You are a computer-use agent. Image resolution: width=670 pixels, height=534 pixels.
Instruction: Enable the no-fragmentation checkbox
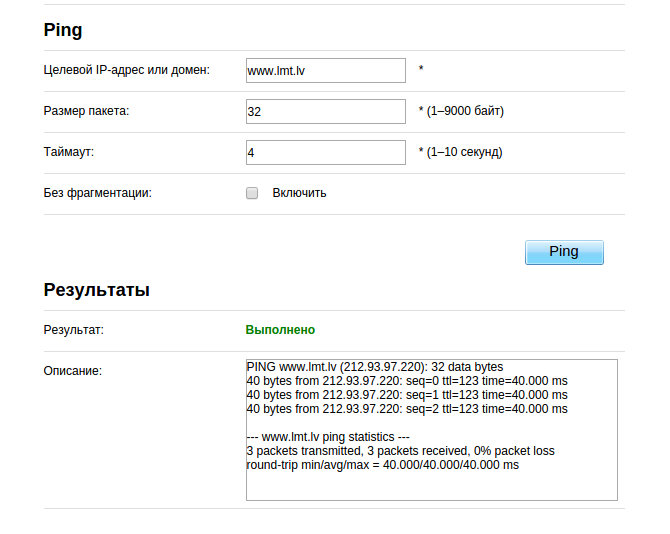point(252,193)
